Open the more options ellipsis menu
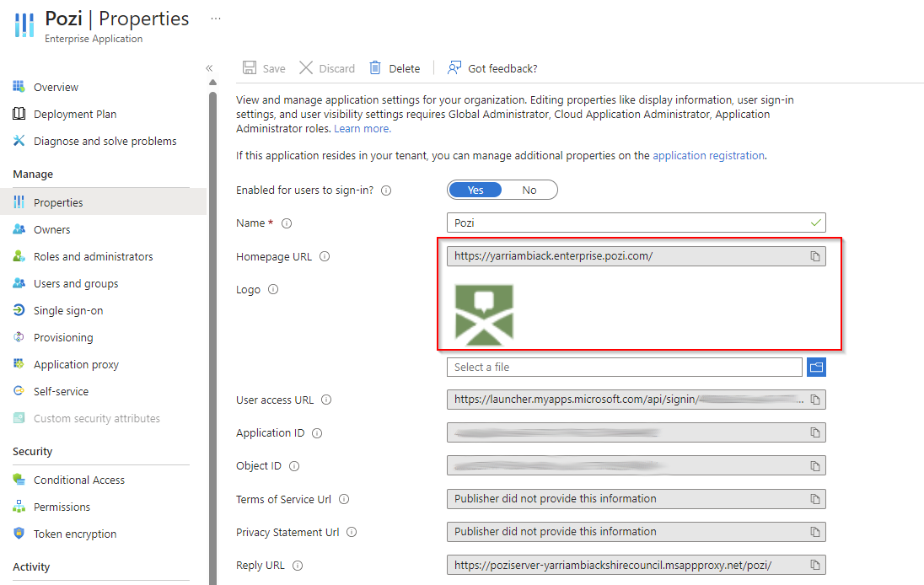Viewport: 924px width, 585px height. [x=216, y=19]
